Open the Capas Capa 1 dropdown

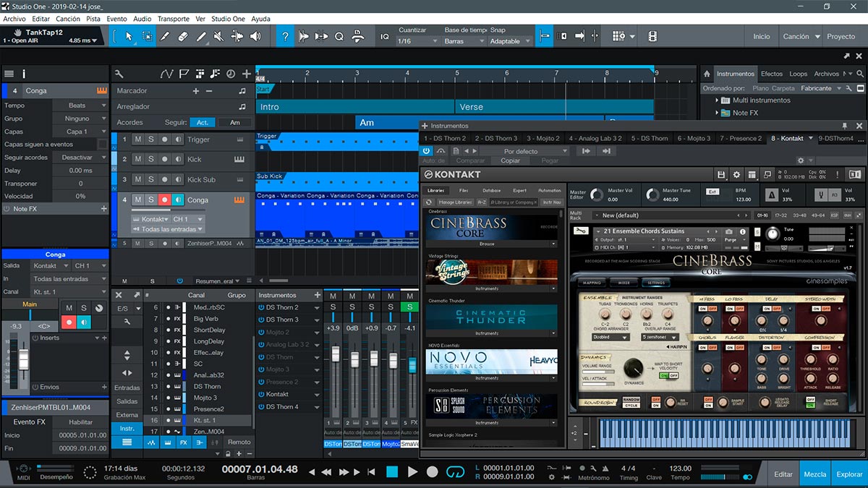pyautogui.click(x=80, y=132)
